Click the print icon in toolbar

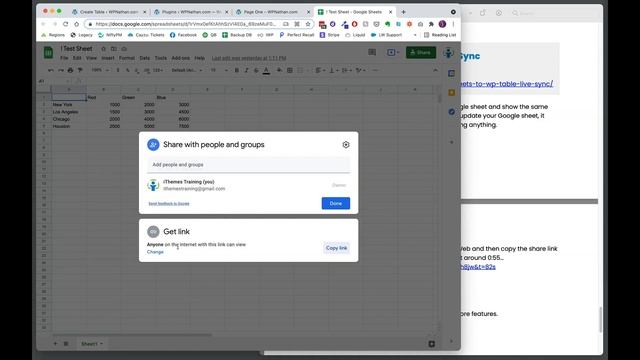(x=70, y=70)
